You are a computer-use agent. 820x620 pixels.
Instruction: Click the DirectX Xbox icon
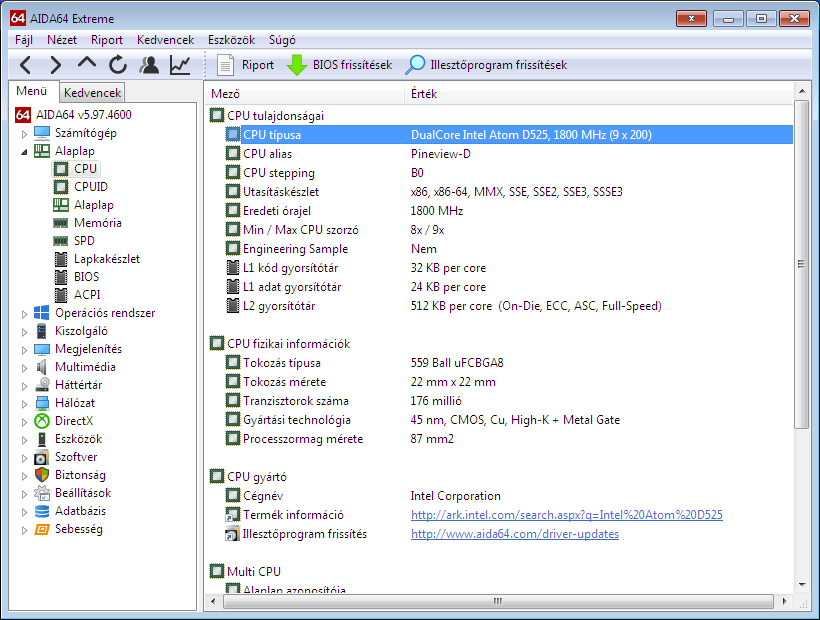coord(42,421)
